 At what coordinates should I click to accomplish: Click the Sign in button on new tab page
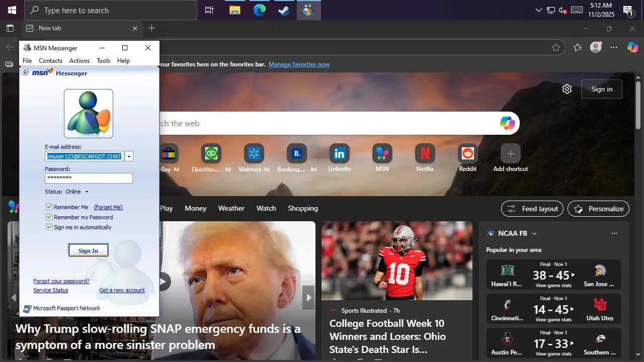pyautogui.click(x=602, y=89)
